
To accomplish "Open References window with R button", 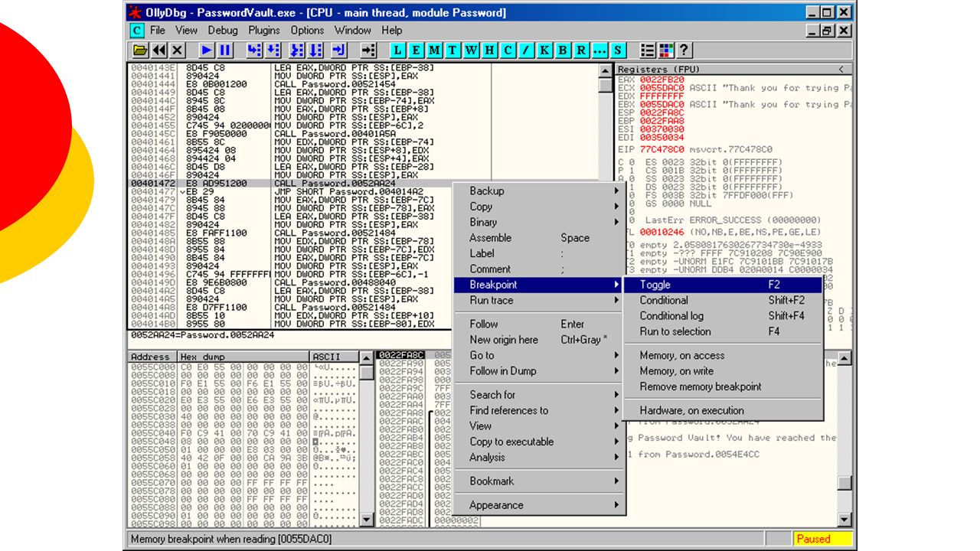I will [581, 51].
